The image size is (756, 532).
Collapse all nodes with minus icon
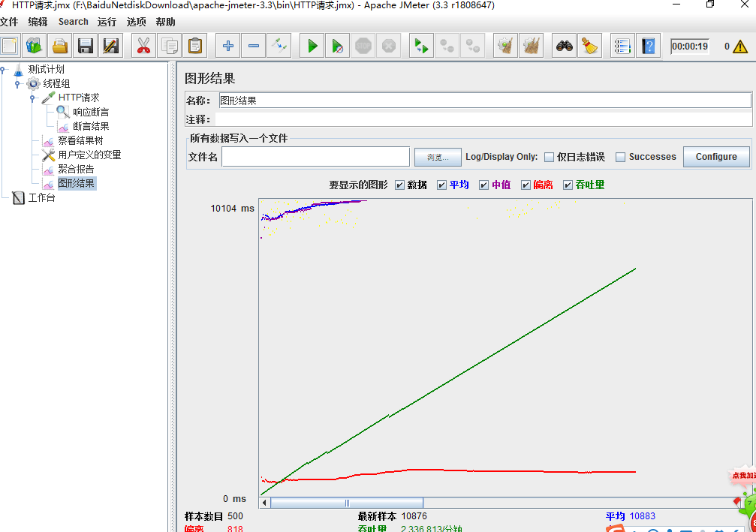tap(254, 47)
